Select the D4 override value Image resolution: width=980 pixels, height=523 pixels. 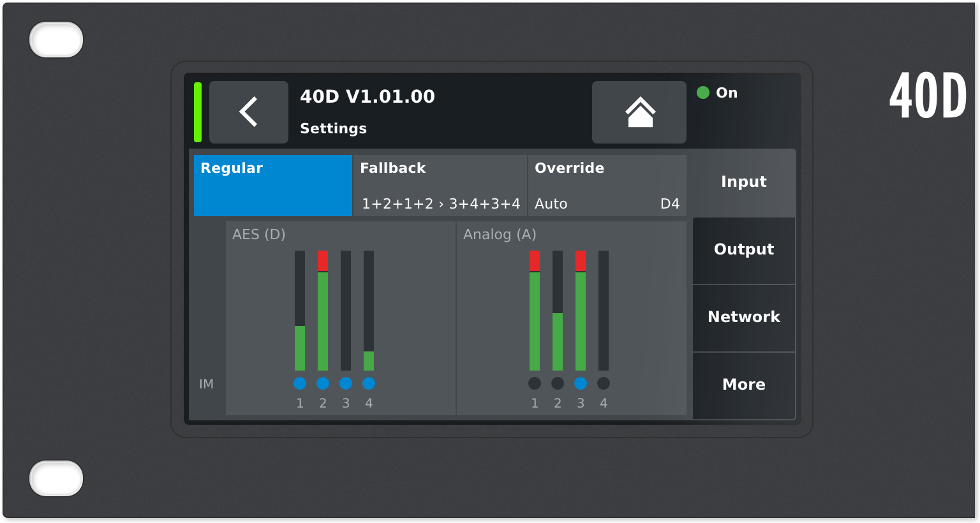[x=670, y=204]
